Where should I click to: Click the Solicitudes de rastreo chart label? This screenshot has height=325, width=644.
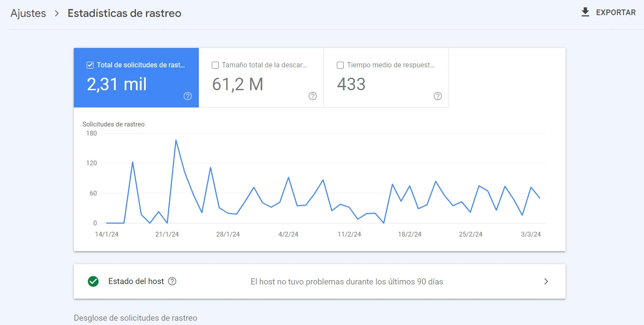tap(113, 124)
